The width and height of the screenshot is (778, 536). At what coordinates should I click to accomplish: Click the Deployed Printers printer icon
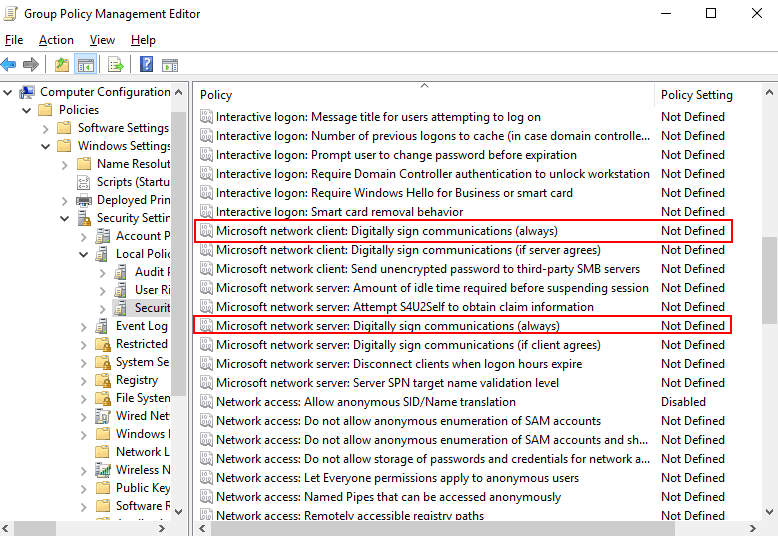coord(84,200)
